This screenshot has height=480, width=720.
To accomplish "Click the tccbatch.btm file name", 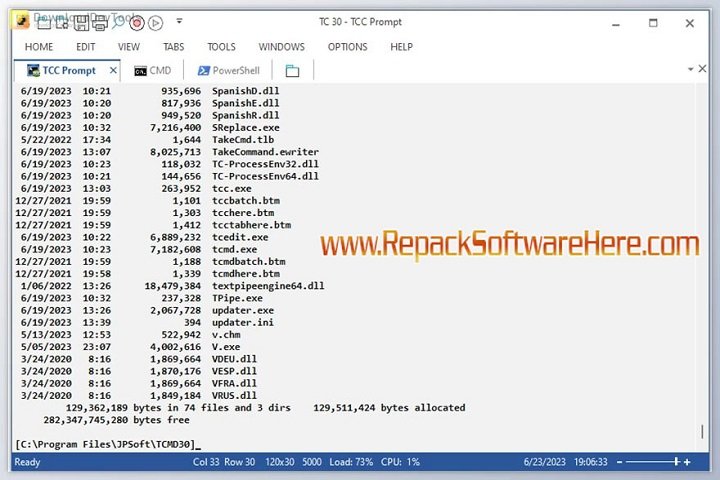I will [246, 201].
